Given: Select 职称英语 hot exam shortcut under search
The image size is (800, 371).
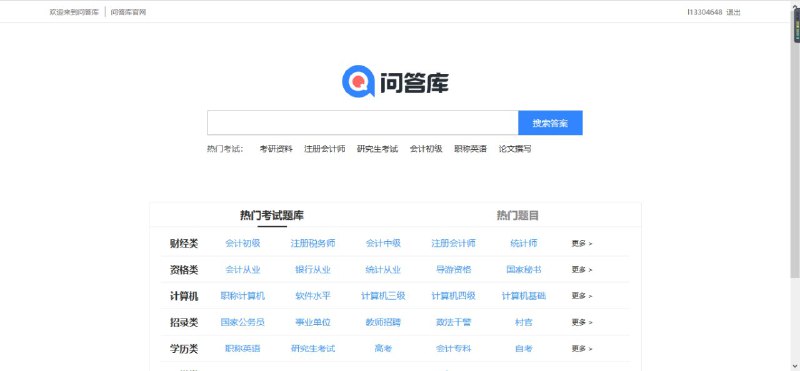Looking at the screenshot, I should 470,149.
